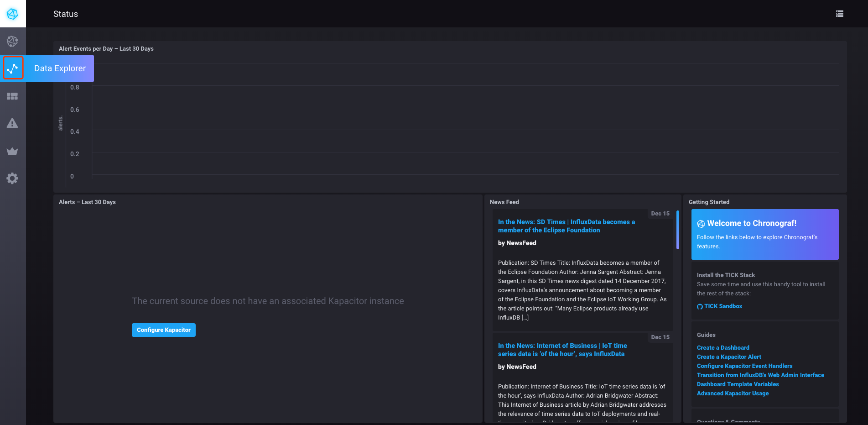Click the Guides section heading
The width and height of the screenshot is (868, 425).
click(706, 335)
